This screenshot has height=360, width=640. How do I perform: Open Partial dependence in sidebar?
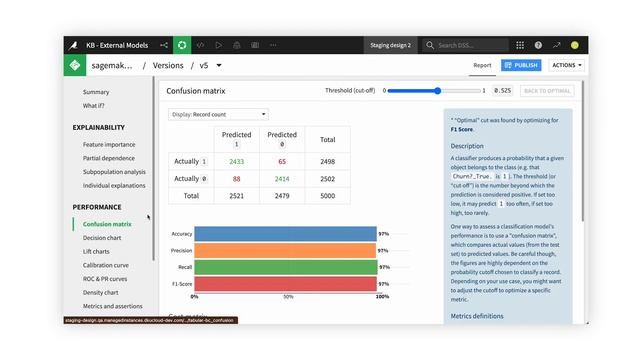109,158
